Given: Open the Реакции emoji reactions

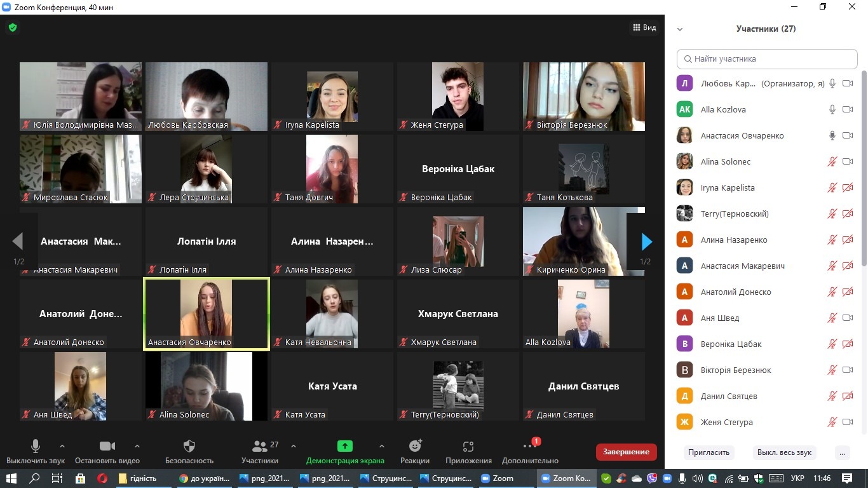Looking at the screenshot, I should coord(415,446).
